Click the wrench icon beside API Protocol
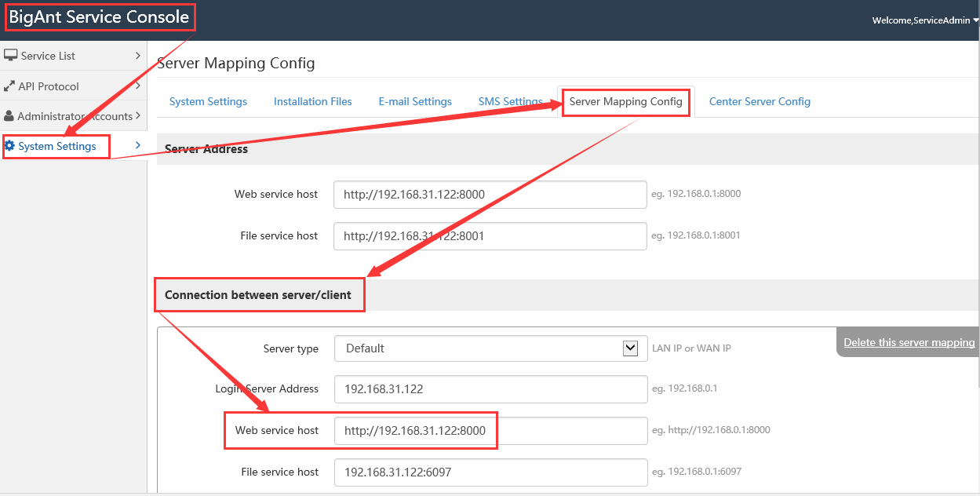 (x=10, y=86)
